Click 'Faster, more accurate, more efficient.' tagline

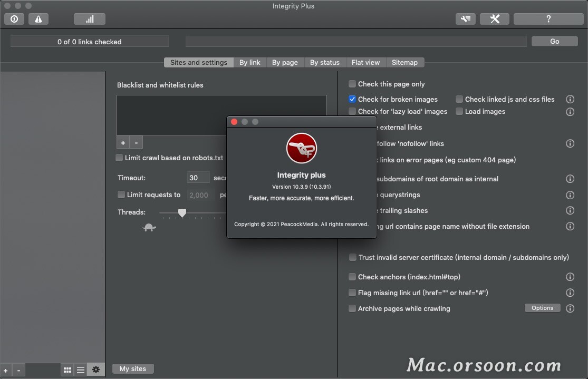click(302, 198)
